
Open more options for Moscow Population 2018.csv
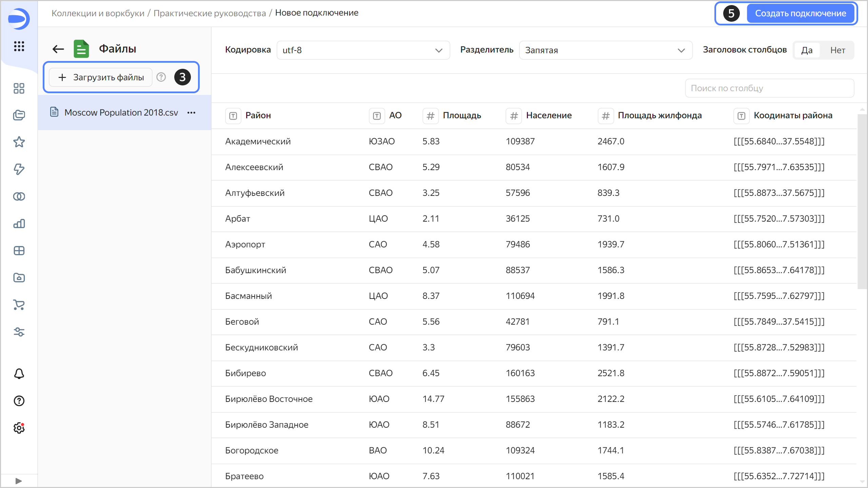(x=191, y=113)
